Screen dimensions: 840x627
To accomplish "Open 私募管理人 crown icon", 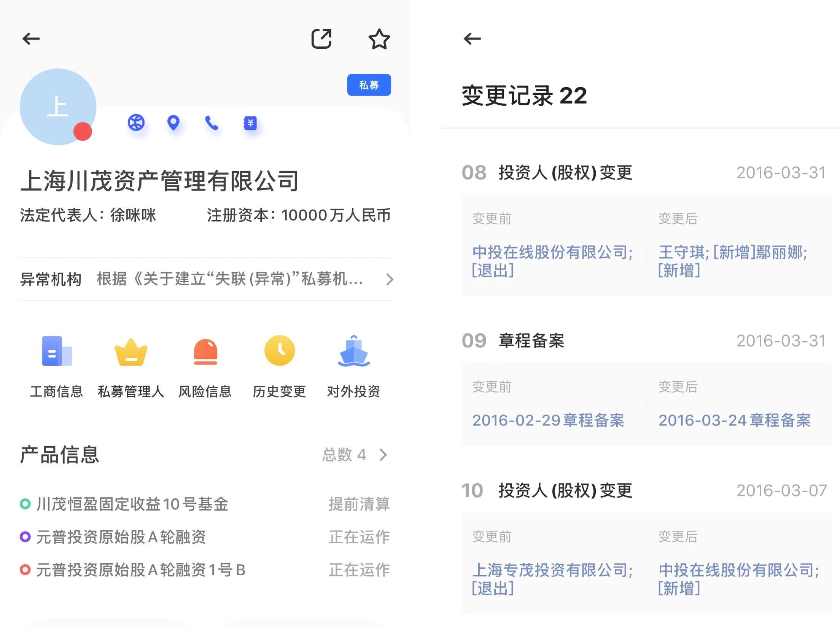I will pos(131,352).
